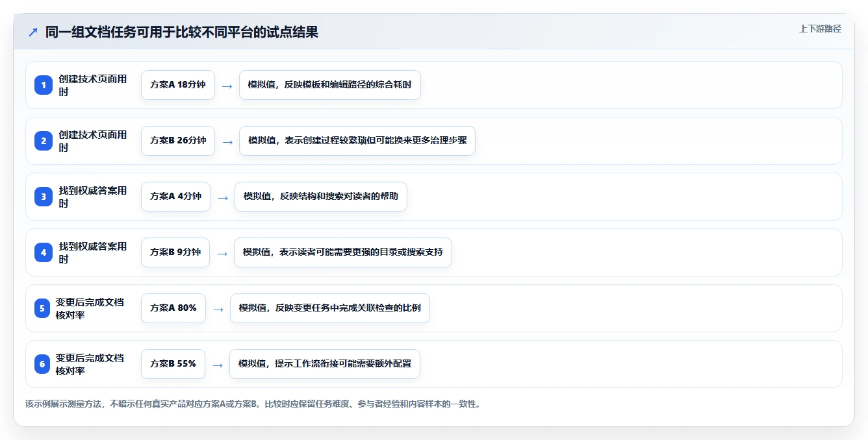Click step badge number 6

point(42,364)
